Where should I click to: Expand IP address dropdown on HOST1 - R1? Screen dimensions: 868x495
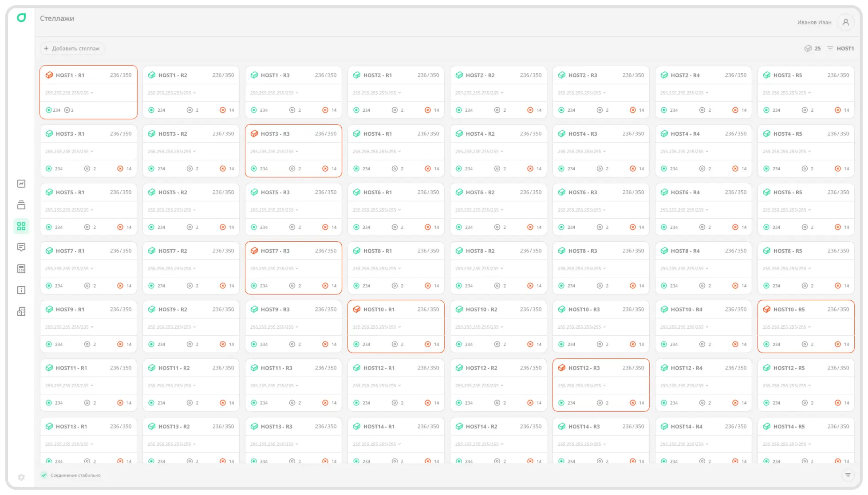tap(92, 93)
